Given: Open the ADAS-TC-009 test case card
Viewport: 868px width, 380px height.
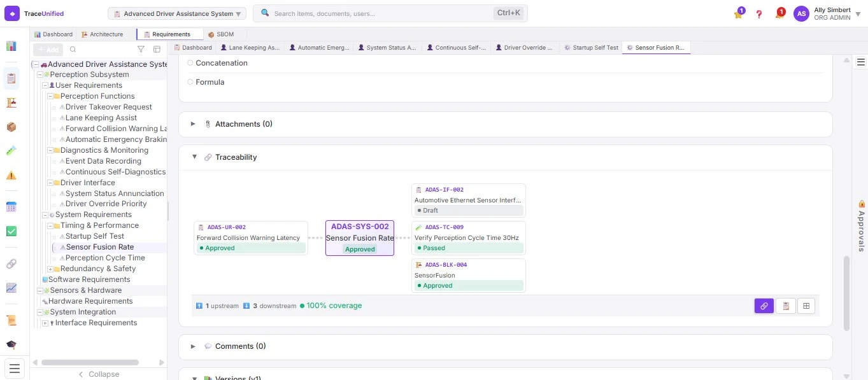Looking at the screenshot, I should tap(469, 238).
